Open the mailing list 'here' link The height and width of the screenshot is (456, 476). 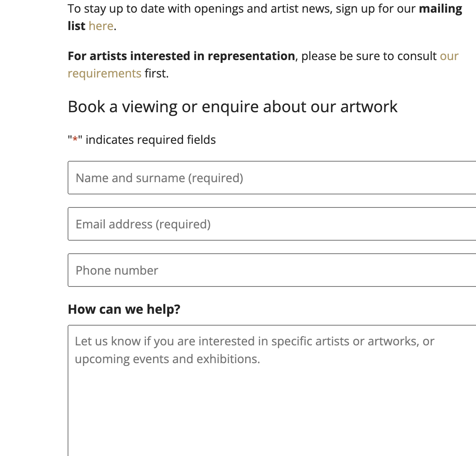point(101,26)
